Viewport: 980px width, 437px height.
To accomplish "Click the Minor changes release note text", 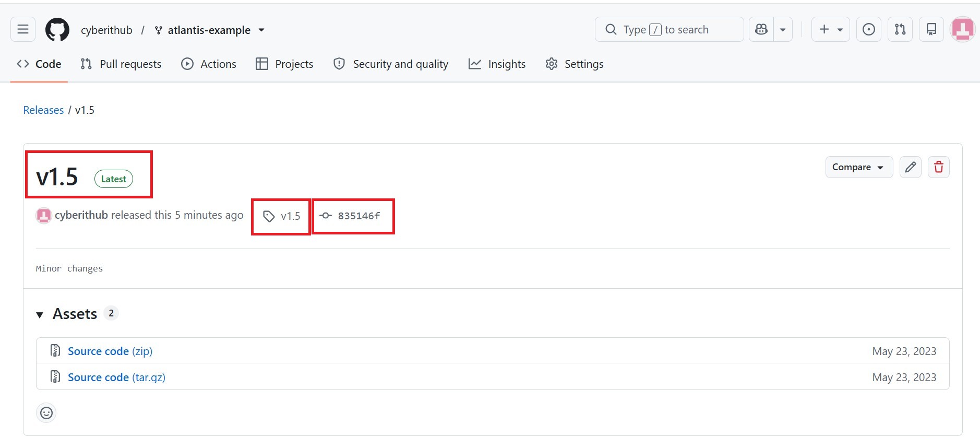I will coord(69,268).
